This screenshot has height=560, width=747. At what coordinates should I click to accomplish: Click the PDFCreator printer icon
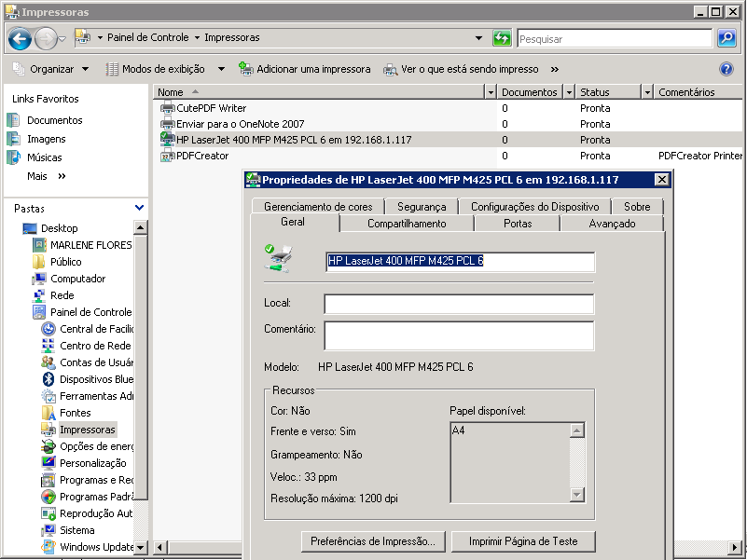(167, 156)
